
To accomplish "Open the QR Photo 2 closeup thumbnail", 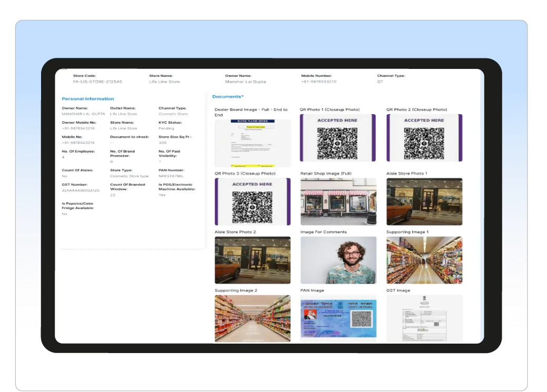I will point(424,138).
